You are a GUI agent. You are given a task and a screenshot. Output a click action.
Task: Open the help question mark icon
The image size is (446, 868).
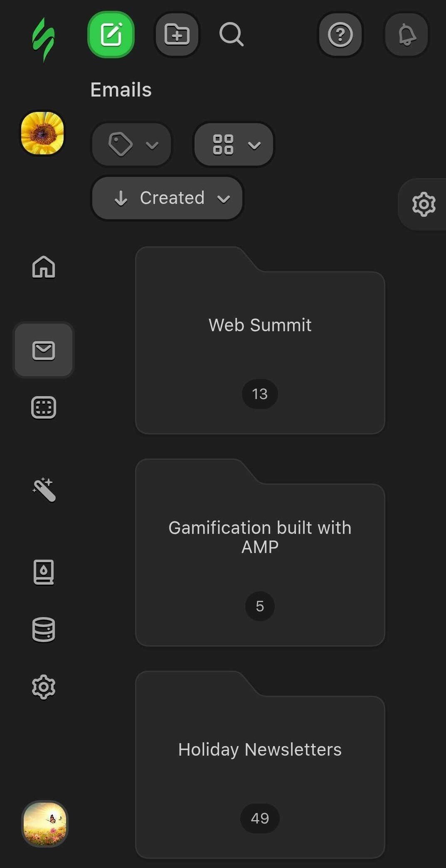(x=340, y=35)
